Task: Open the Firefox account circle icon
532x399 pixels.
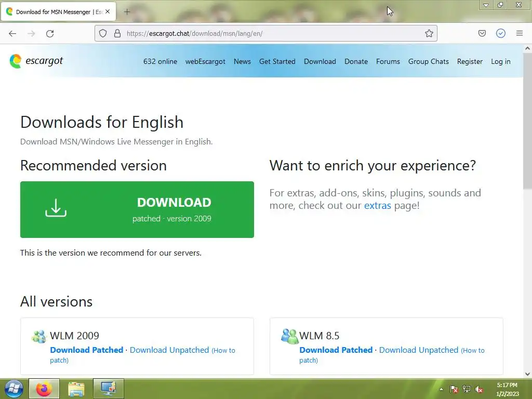Action: point(501,33)
